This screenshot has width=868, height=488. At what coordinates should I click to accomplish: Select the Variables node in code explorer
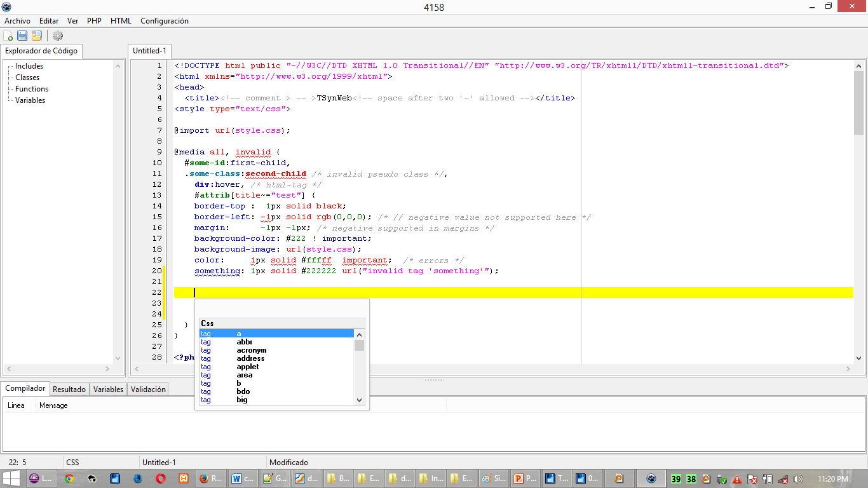30,100
